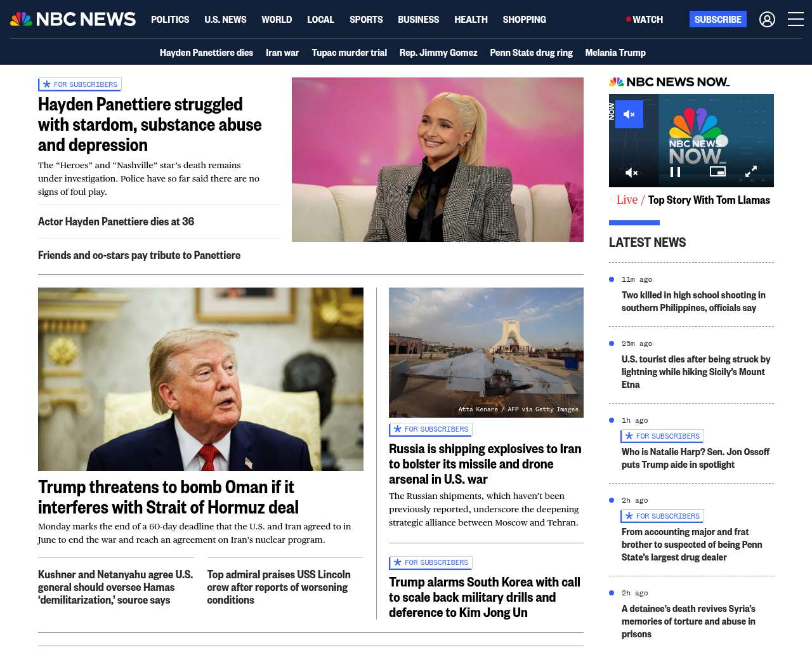812x650 pixels.
Task: Click the For Subscribers badge above the Penn State dealer story
Action: 662,517
